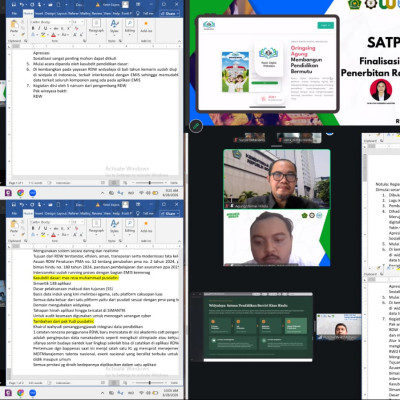Toggle Bold formatting in upper Word window
400x400 pixels.
tap(33, 28)
